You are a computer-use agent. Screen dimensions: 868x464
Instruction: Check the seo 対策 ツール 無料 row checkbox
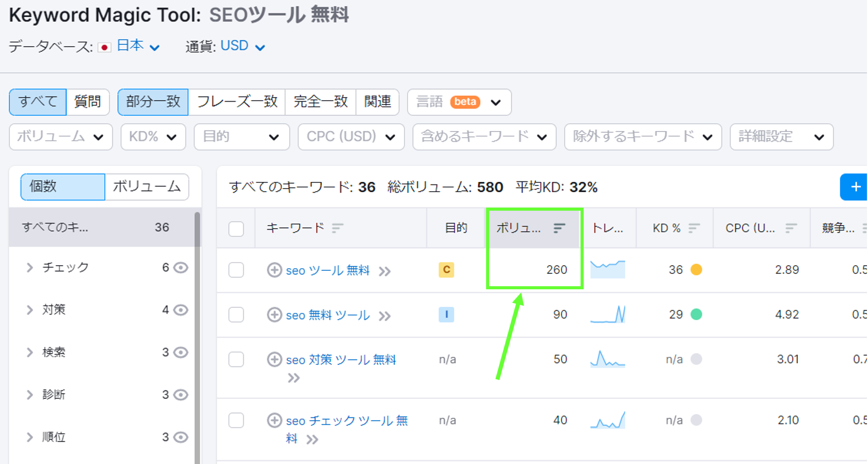click(x=236, y=359)
